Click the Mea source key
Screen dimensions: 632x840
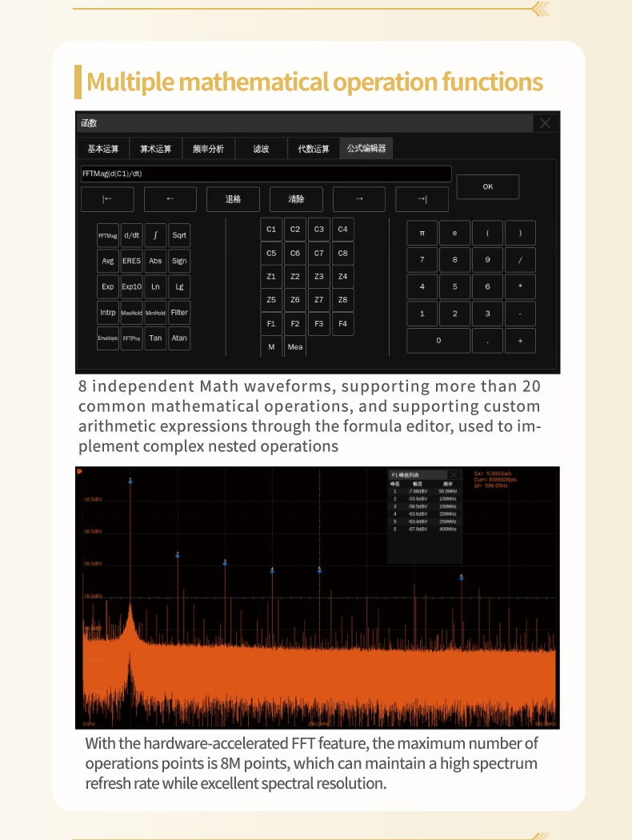(295, 347)
